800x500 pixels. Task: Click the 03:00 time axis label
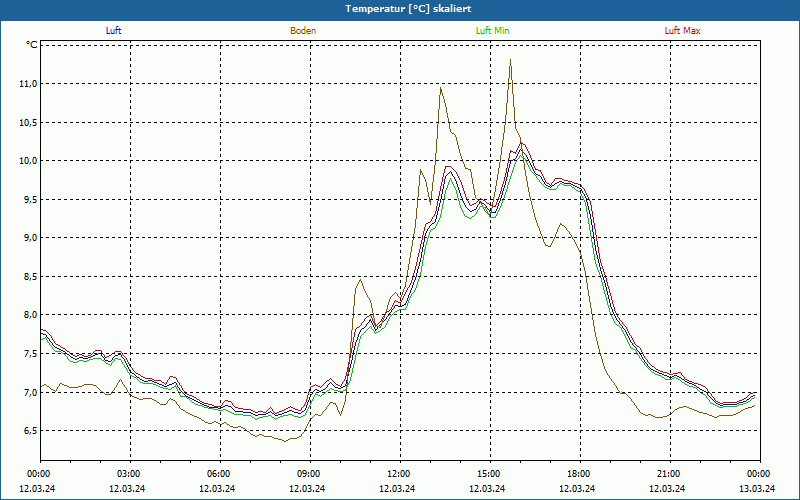(131, 474)
